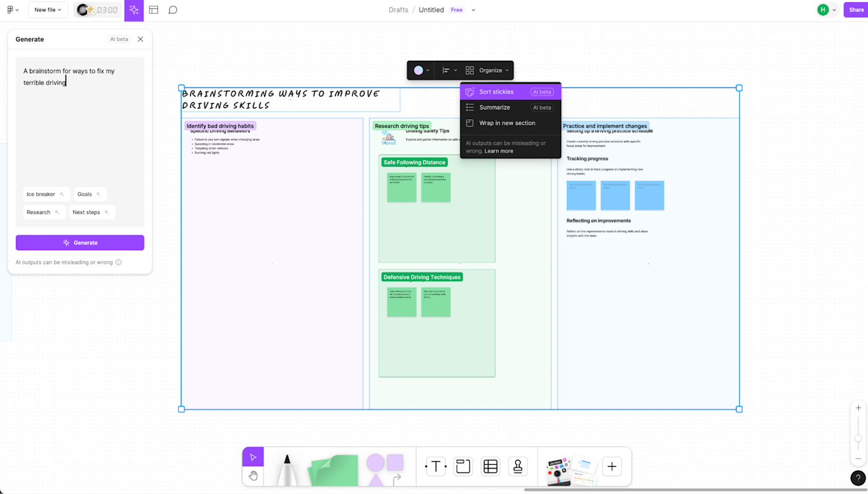Expand the file name chevron menu
The height and width of the screenshot is (494, 868).
tap(474, 10)
